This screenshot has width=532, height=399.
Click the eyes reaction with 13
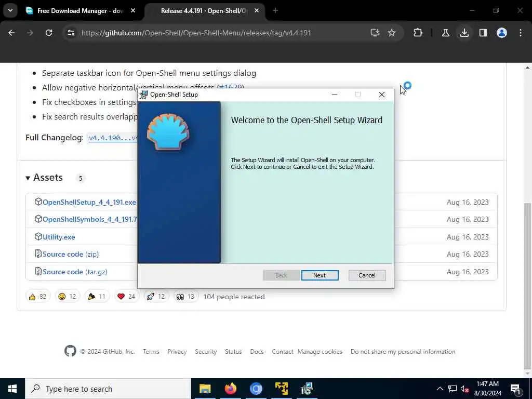[185, 297]
